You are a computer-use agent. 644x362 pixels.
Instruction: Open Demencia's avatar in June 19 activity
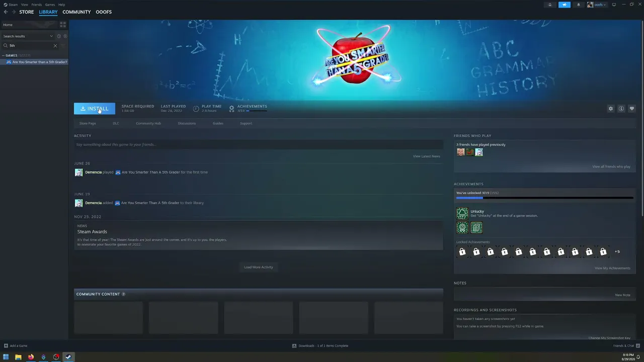[78, 203]
